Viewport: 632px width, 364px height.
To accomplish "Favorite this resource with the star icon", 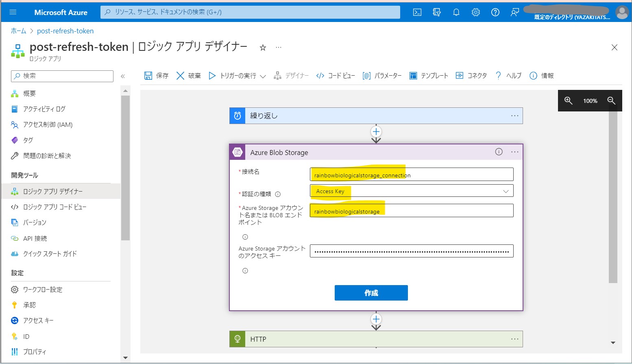I will click(x=263, y=48).
